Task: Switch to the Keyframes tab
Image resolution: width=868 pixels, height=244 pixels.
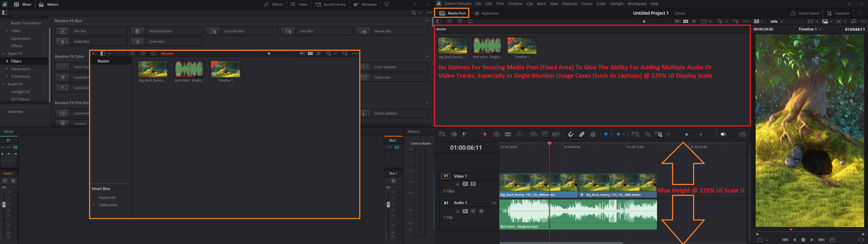Action: pyautogui.click(x=486, y=13)
